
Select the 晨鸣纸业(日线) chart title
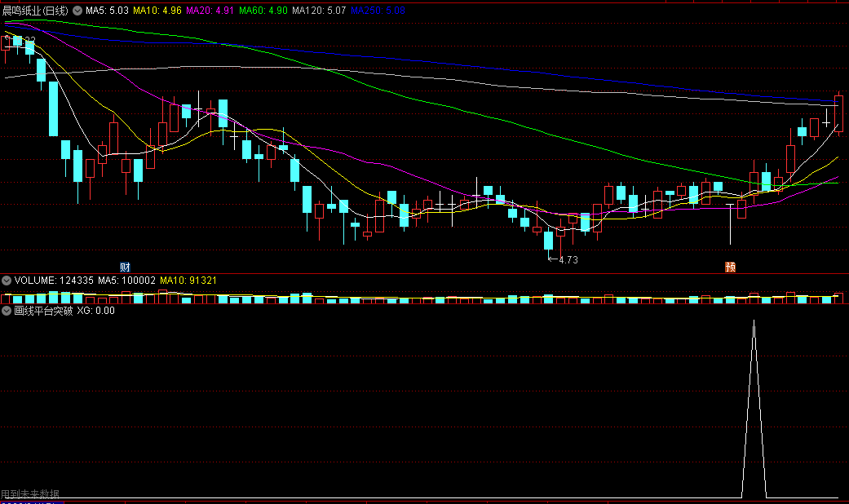click(36, 11)
